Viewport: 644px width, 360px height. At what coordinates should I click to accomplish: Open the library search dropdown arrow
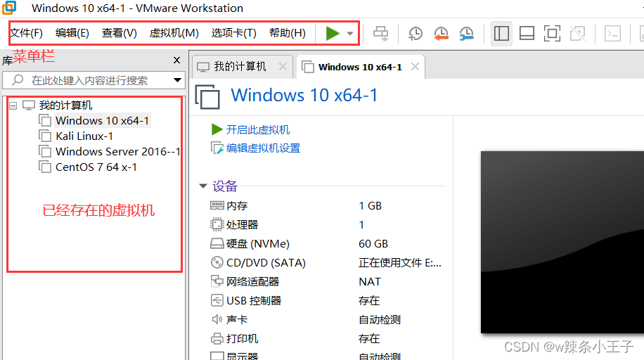pos(177,80)
